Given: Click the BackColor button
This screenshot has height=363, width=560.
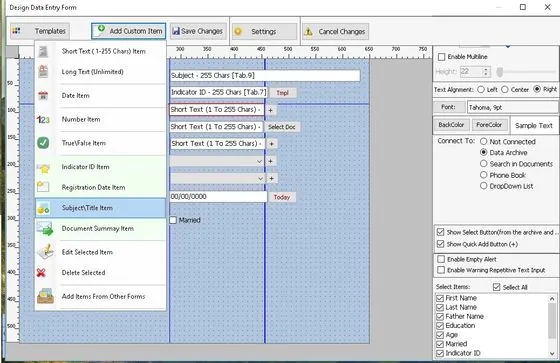Looking at the screenshot, I should point(451,125).
